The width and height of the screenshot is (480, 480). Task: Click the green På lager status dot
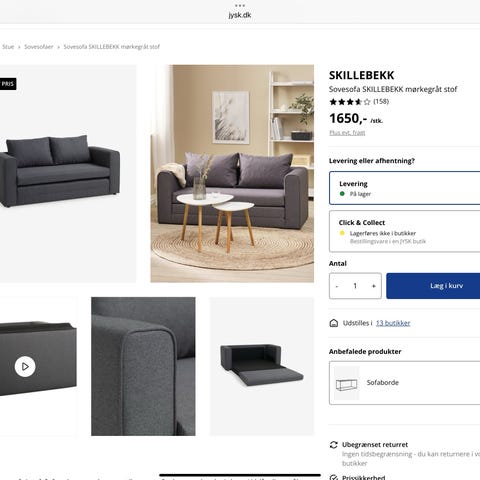click(342, 194)
